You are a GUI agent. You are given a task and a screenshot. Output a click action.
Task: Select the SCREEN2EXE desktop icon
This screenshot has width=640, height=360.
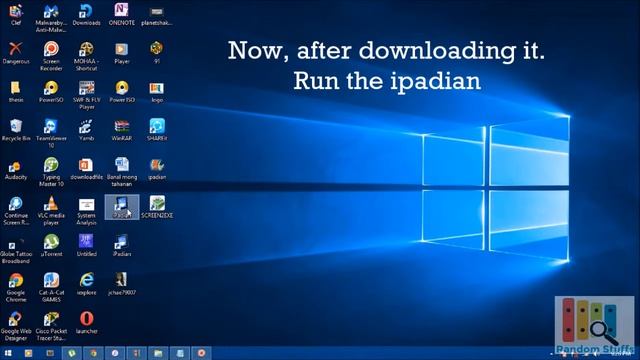(x=157, y=207)
